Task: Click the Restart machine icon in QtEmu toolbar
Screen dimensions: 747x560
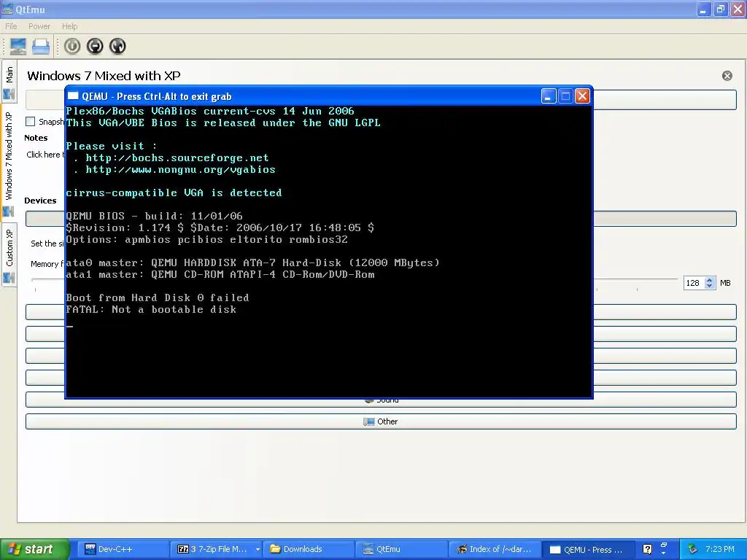Action: (117, 46)
